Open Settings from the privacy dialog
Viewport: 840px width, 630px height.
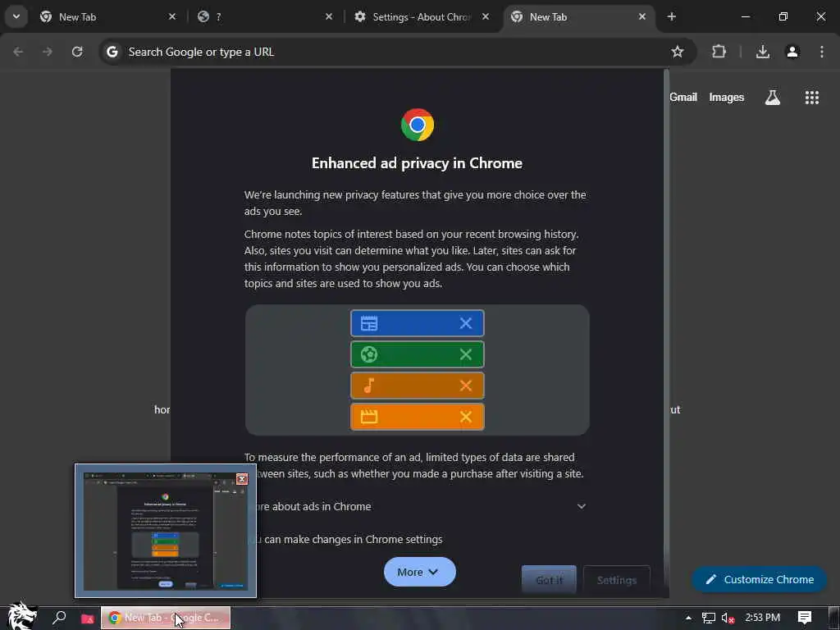point(617,580)
